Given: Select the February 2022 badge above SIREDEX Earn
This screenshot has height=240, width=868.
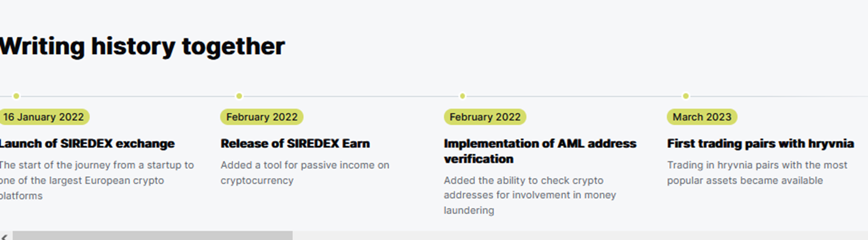Looking at the screenshot, I should [x=262, y=117].
